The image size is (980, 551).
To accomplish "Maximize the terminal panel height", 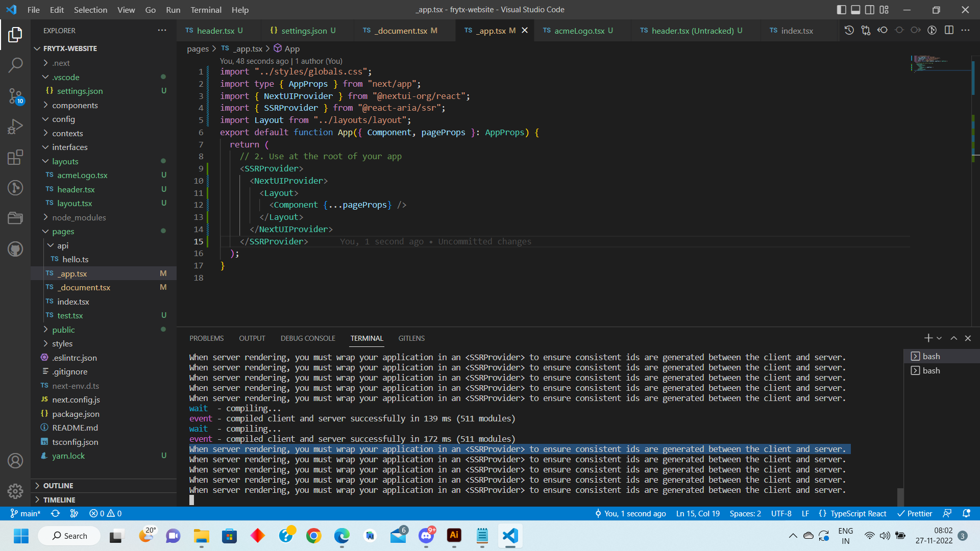I will (x=953, y=338).
